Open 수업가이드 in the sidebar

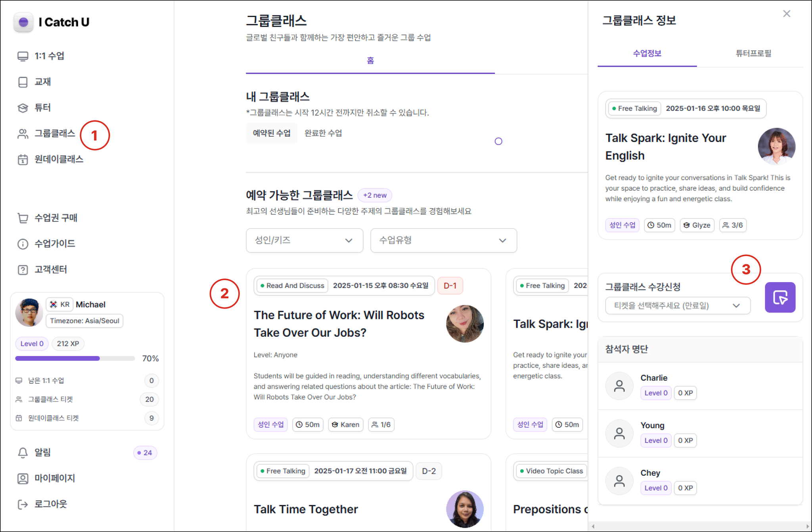pyautogui.click(x=54, y=244)
